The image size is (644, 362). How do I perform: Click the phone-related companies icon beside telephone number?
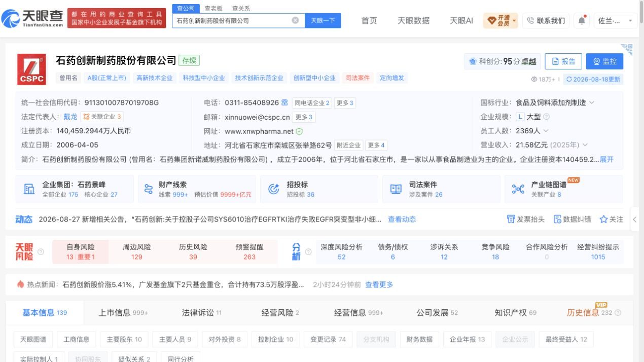[x=284, y=102]
